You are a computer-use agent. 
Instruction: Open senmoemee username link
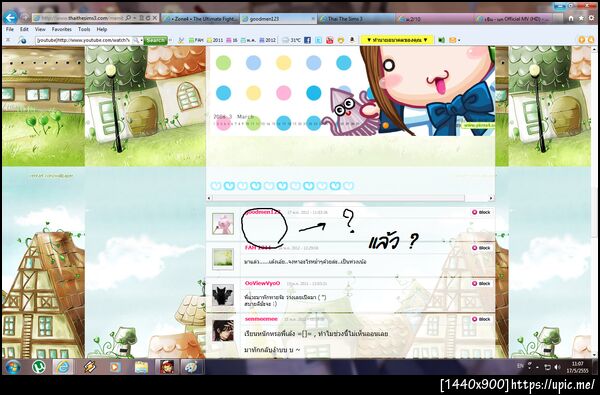261,319
